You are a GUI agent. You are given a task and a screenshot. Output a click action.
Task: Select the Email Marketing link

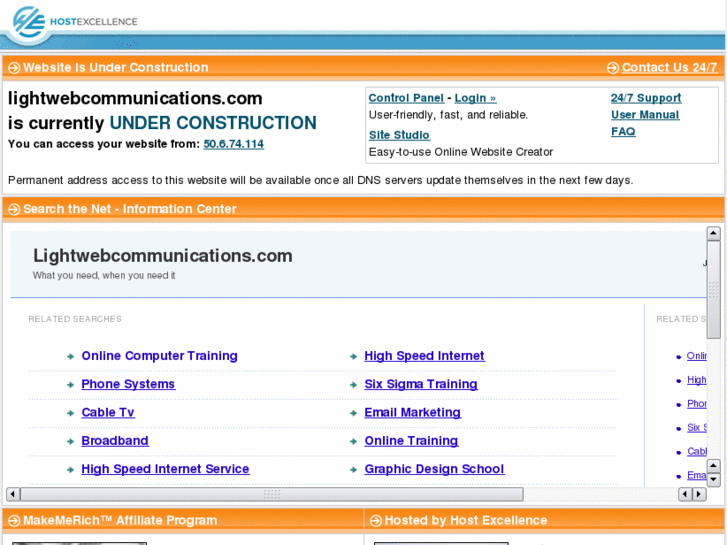click(x=413, y=412)
